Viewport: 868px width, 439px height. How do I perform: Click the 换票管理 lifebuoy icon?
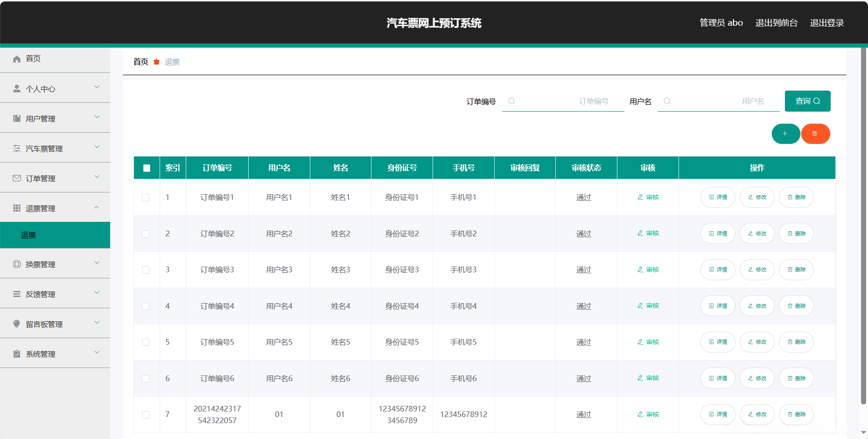(17, 264)
